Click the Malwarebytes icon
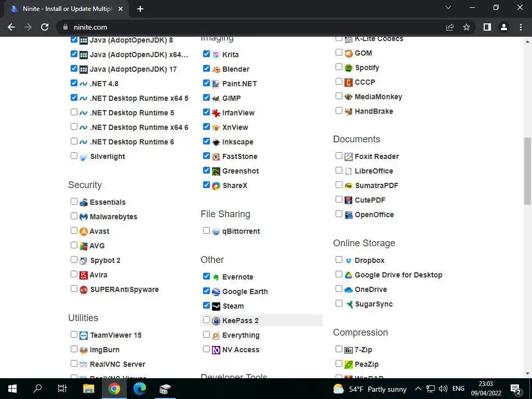 (x=84, y=217)
